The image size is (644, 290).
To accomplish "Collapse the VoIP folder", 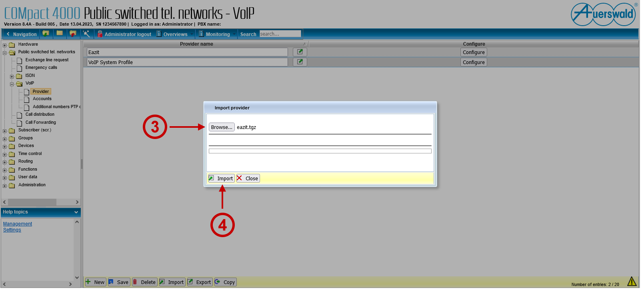I will click(x=12, y=84).
